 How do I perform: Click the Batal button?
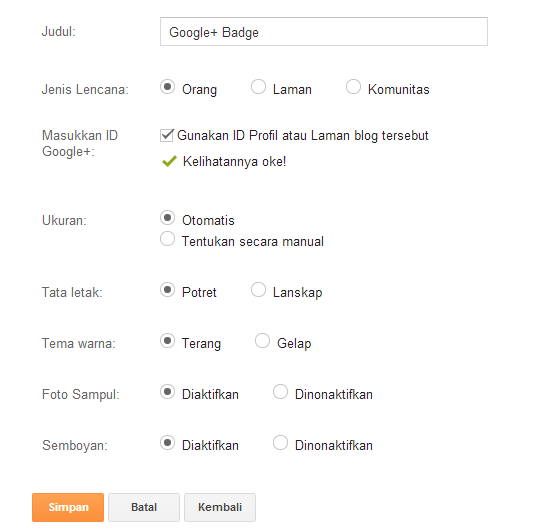pyautogui.click(x=144, y=507)
